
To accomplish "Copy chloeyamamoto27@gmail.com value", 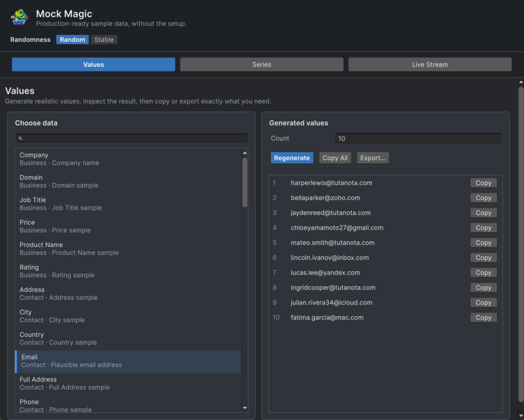I will point(483,228).
